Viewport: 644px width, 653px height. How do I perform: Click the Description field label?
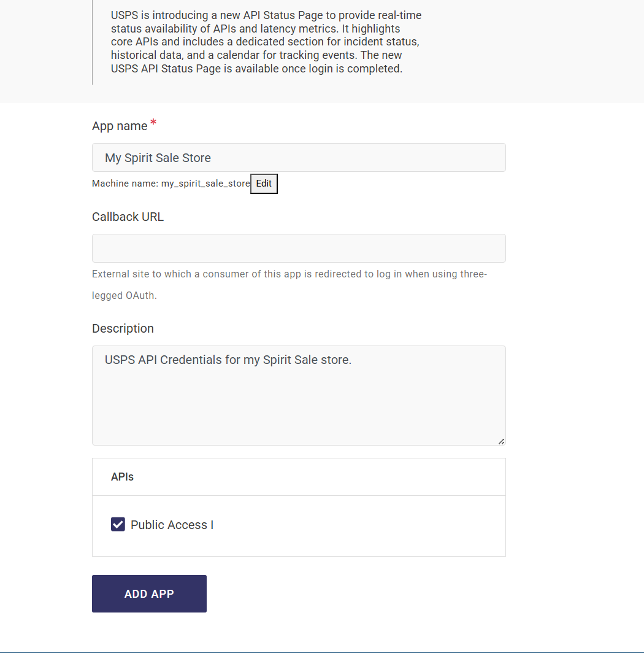click(x=123, y=328)
